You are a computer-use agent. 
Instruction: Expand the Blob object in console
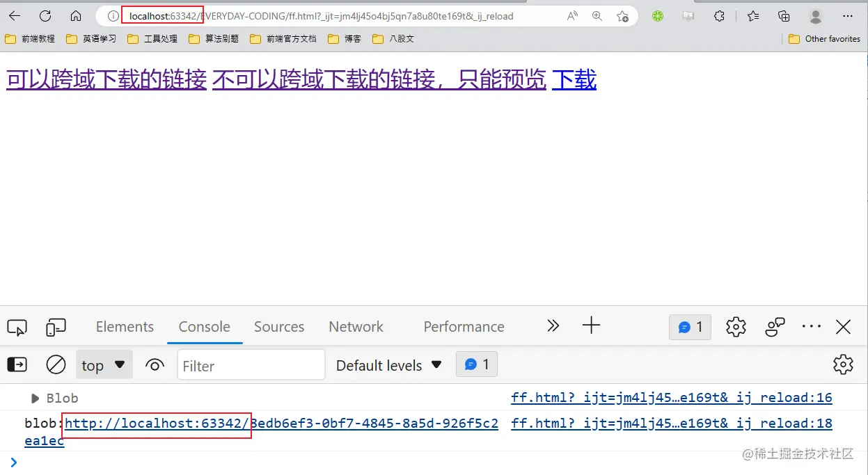point(35,398)
